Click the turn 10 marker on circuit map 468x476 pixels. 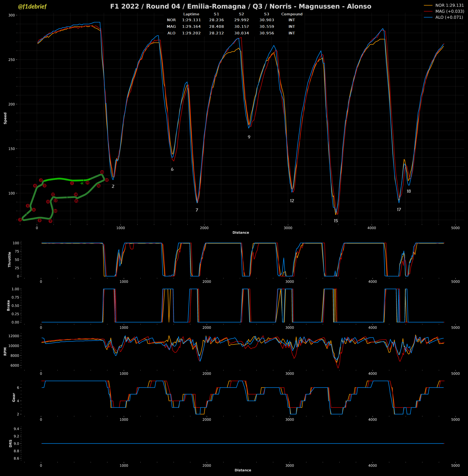click(x=55, y=211)
